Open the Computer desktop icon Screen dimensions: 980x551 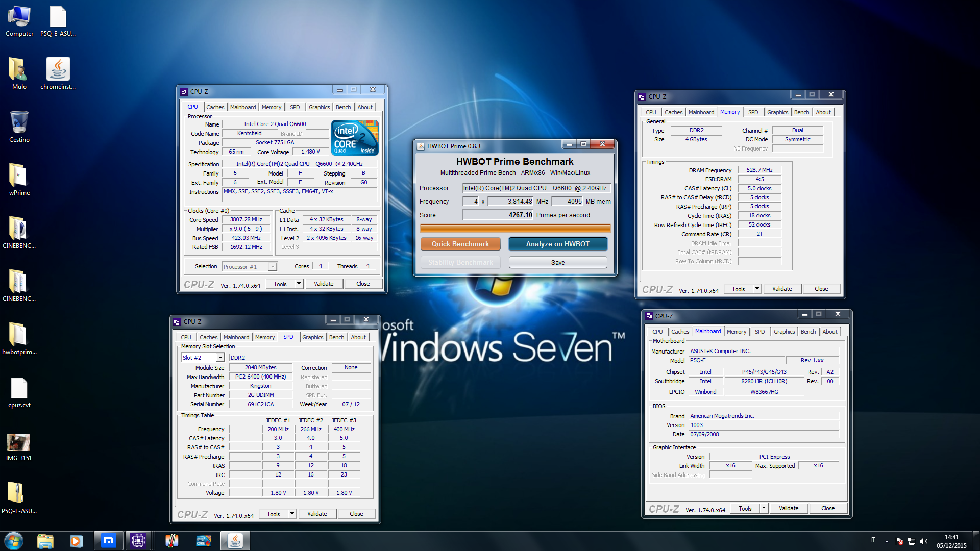click(x=19, y=21)
